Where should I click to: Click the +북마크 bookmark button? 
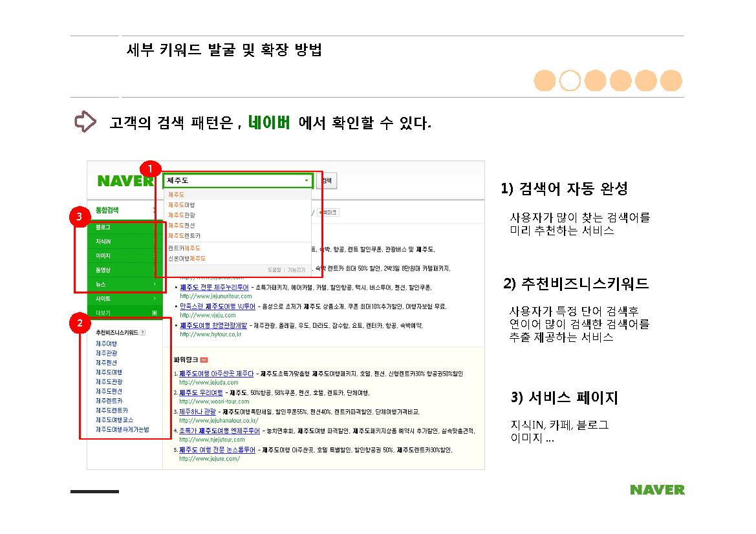[329, 212]
